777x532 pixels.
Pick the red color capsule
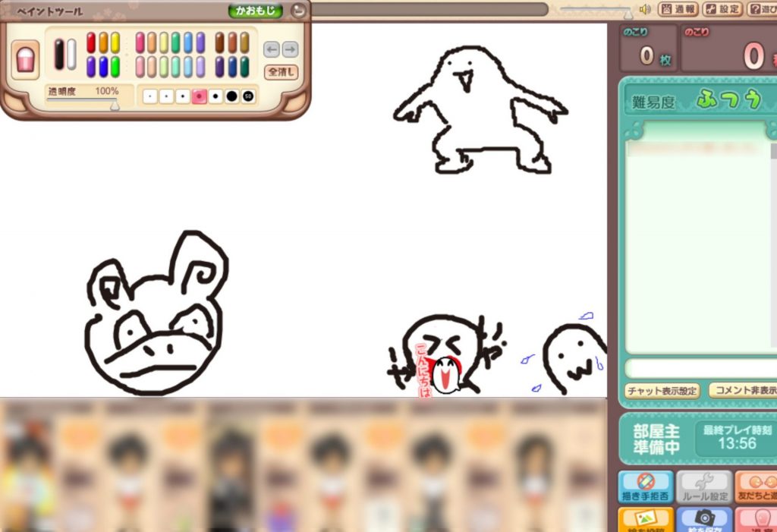pyautogui.click(x=91, y=42)
